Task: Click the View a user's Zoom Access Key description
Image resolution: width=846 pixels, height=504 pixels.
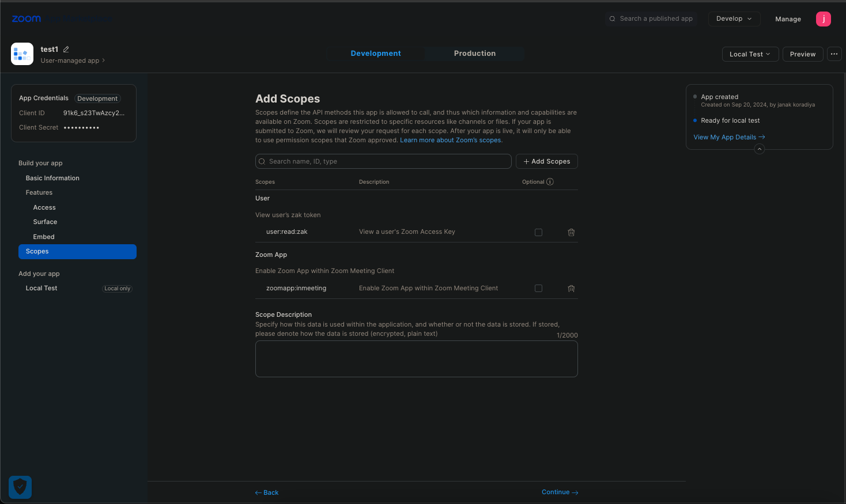Action: 407,232
